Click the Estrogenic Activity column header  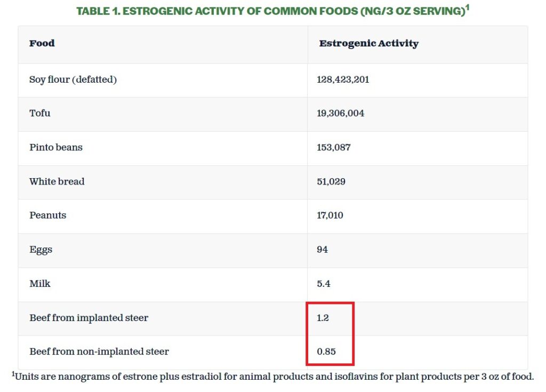click(x=369, y=43)
